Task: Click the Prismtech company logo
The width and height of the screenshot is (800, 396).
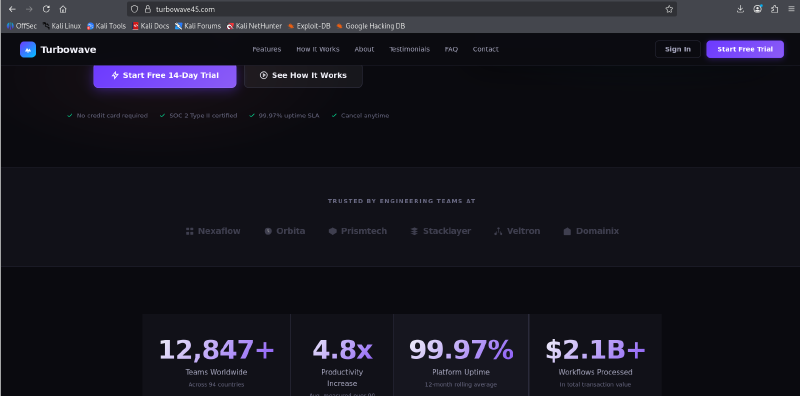Action: (x=358, y=231)
